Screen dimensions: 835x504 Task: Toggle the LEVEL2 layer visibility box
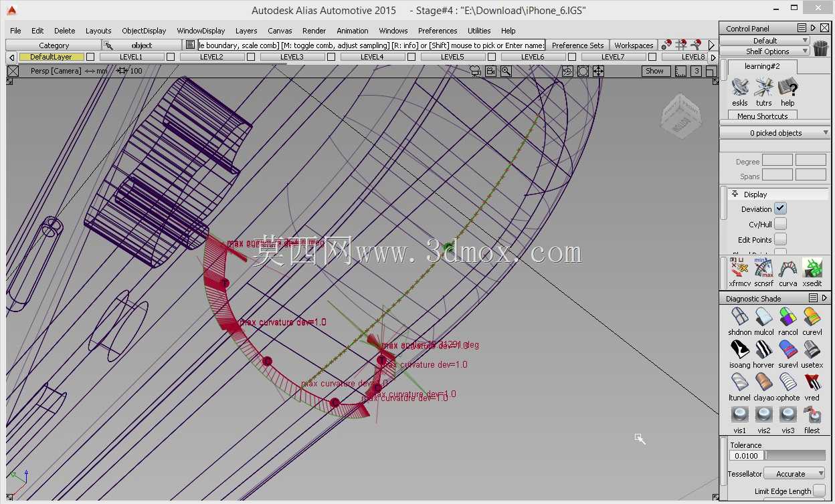click(251, 57)
